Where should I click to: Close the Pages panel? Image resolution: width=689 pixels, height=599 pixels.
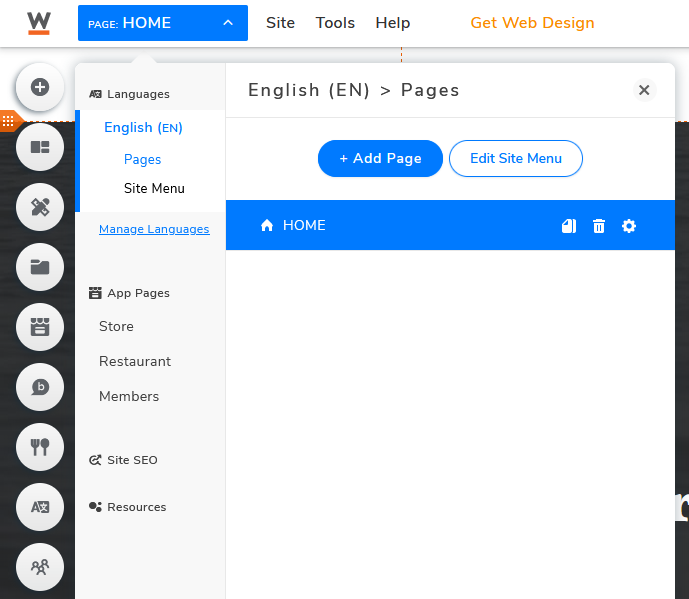[x=644, y=90]
